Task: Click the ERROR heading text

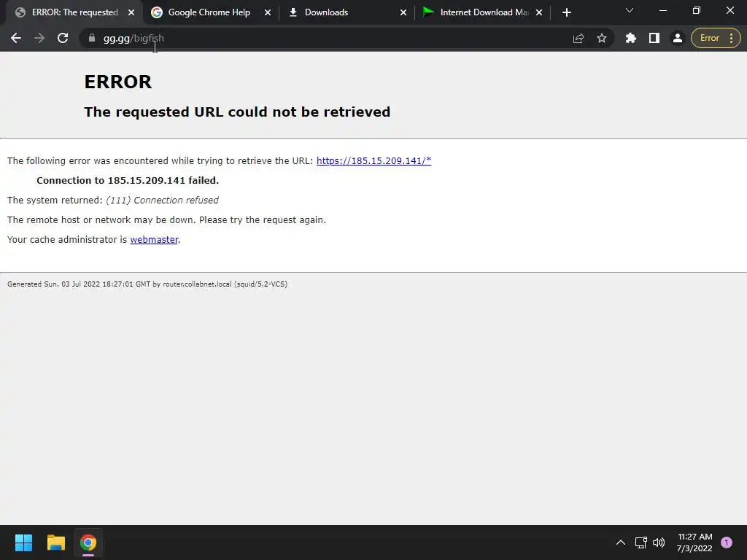Action: tap(117, 82)
